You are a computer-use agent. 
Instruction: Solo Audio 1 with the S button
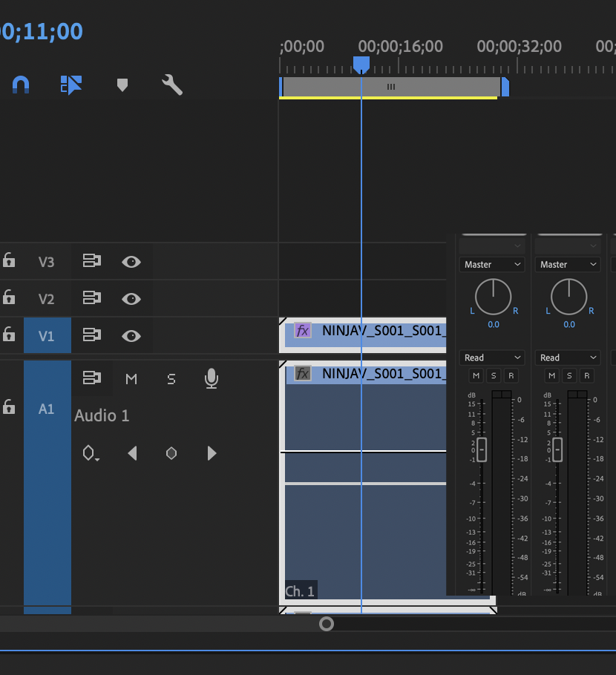point(171,378)
